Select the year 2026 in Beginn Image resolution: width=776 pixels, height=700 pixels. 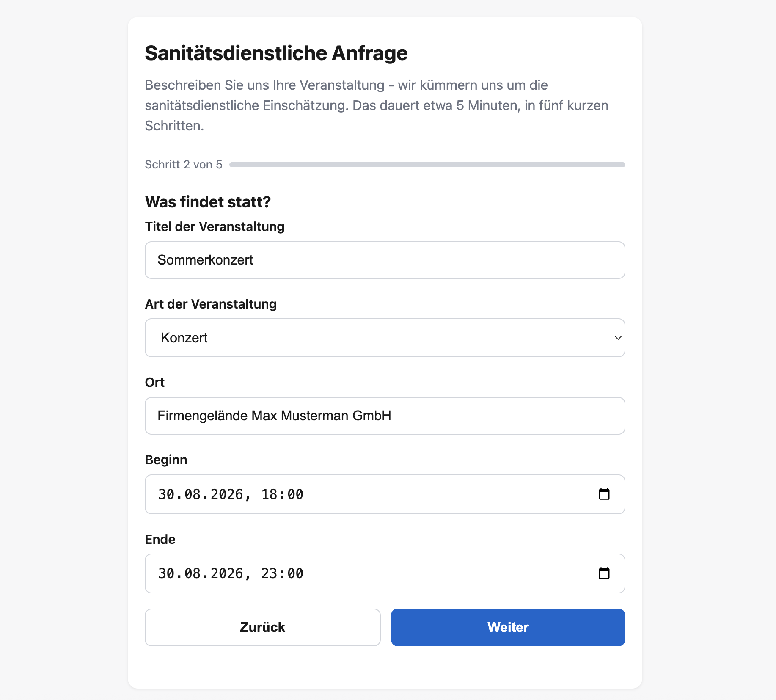click(x=227, y=494)
